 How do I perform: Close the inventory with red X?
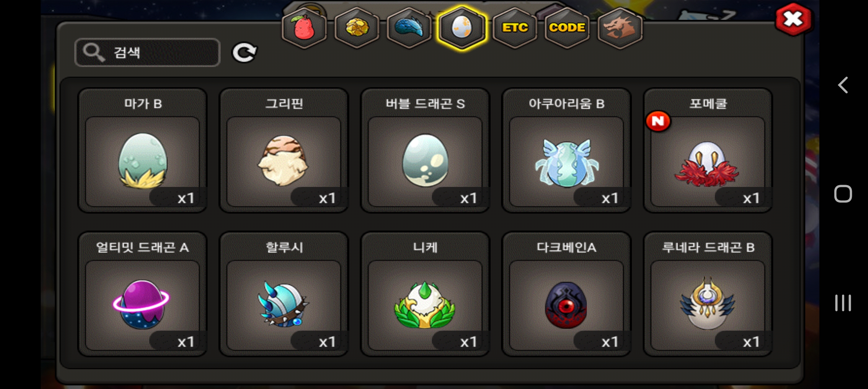tap(793, 19)
